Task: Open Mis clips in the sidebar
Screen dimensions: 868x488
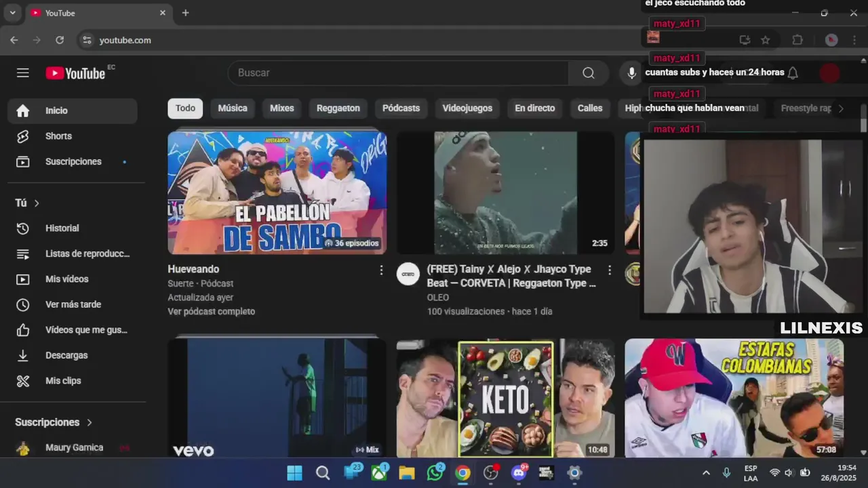Action: (x=73, y=381)
